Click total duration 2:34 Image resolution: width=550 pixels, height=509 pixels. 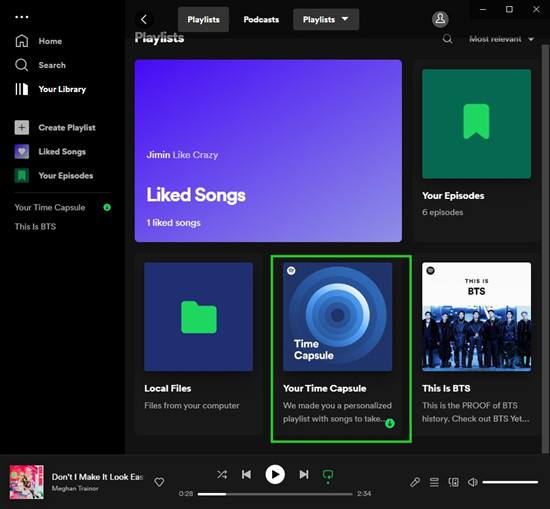364,494
